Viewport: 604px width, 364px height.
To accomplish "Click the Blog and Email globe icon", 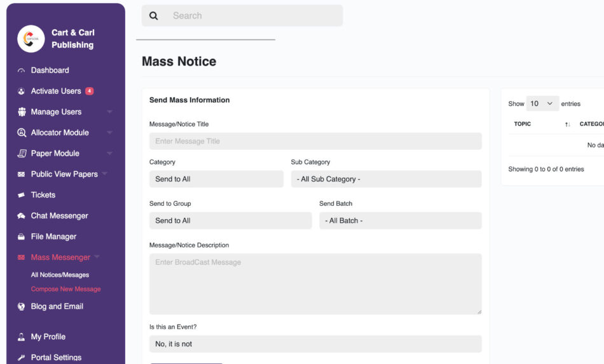I will point(21,306).
